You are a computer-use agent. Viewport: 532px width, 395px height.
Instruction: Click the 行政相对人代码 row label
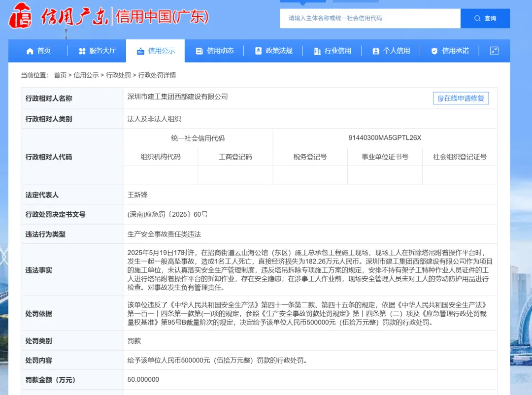pyautogui.click(x=48, y=157)
